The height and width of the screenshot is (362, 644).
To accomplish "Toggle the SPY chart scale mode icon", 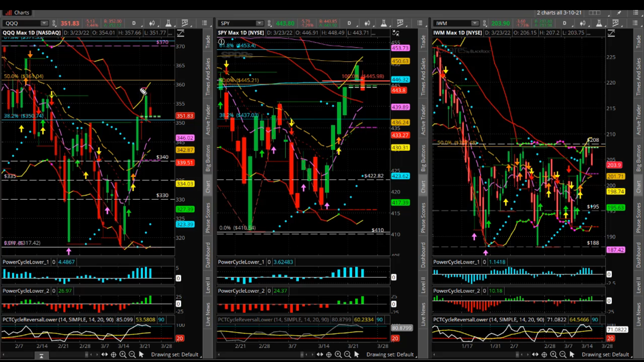I will 396,33.
